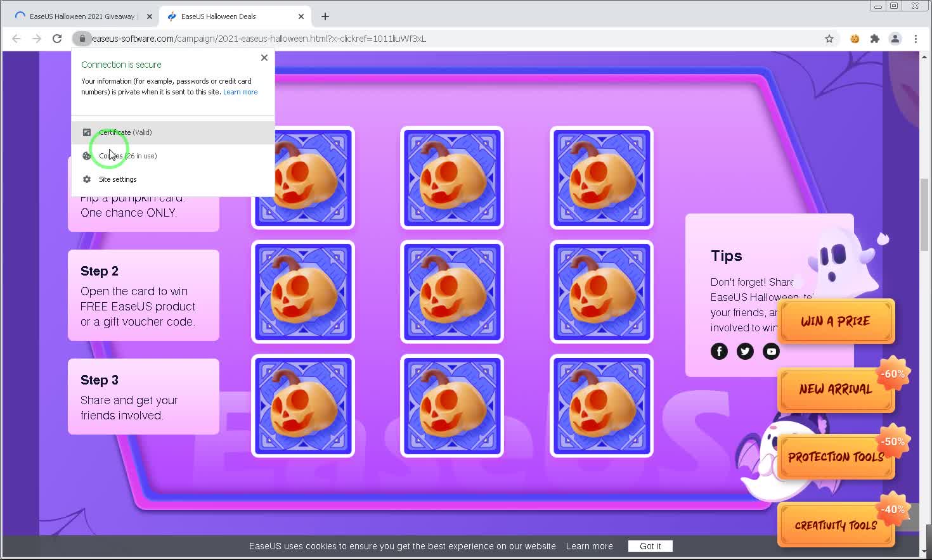Flip the bottom-left pumpkin card

(x=303, y=406)
